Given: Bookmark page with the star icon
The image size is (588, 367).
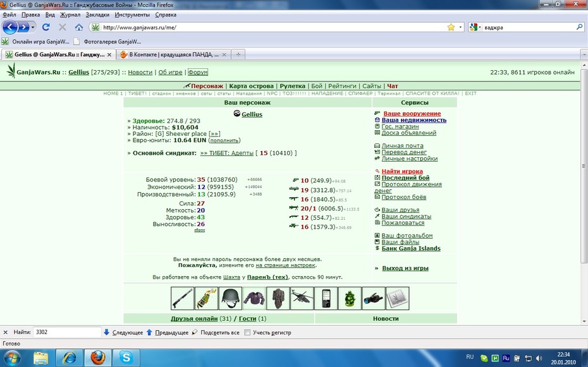Looking at the screenshot, I should click(451, 27).
